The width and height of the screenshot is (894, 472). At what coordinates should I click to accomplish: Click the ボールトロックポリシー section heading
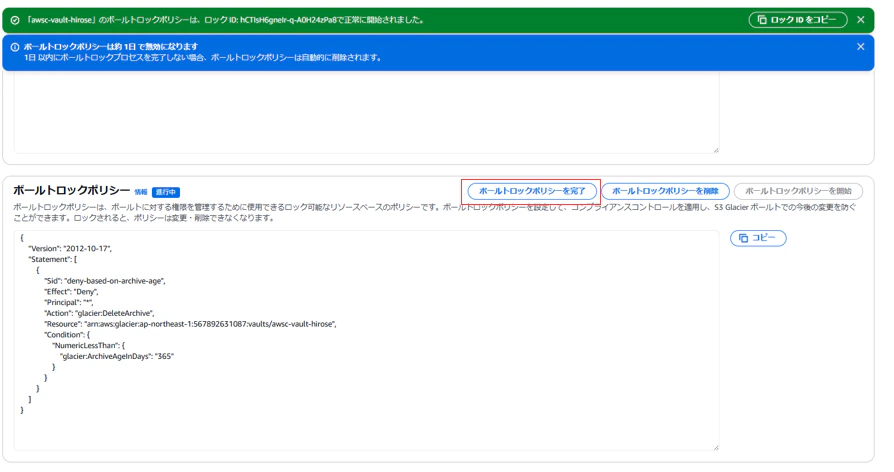click(71, 190)
